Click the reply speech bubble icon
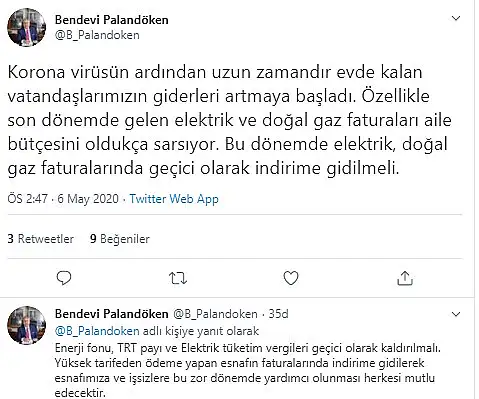 (64, 278)
